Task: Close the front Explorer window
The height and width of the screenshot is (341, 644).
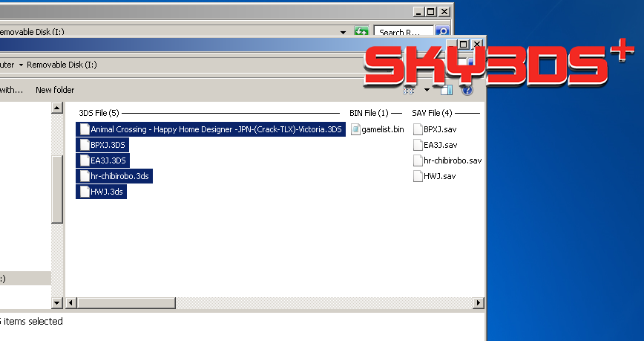Action: pyautogui.click(x=477, y=44)
